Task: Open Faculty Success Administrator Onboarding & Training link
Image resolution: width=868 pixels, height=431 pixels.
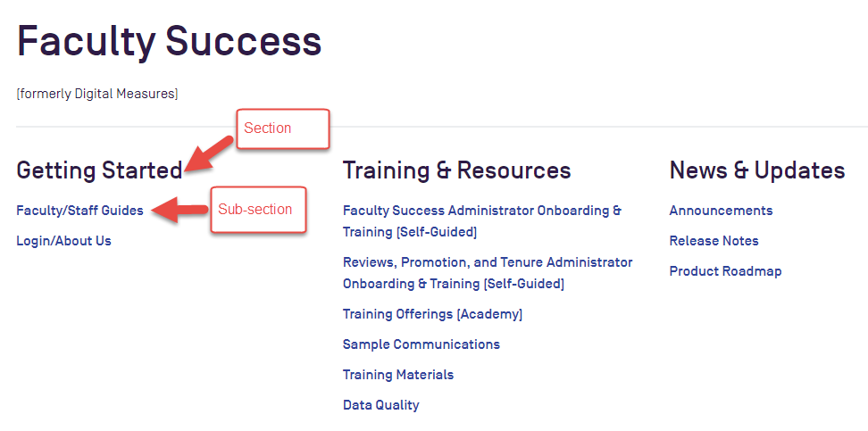Action: pos(482,220)
